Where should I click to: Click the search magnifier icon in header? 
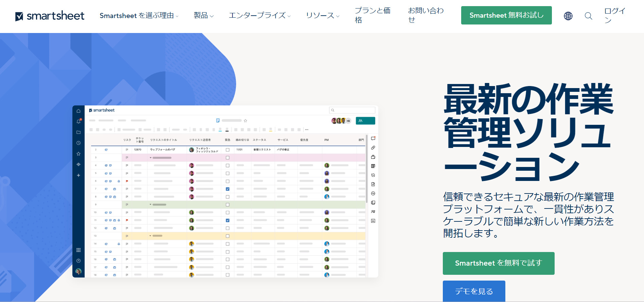(x=589, y=16)
